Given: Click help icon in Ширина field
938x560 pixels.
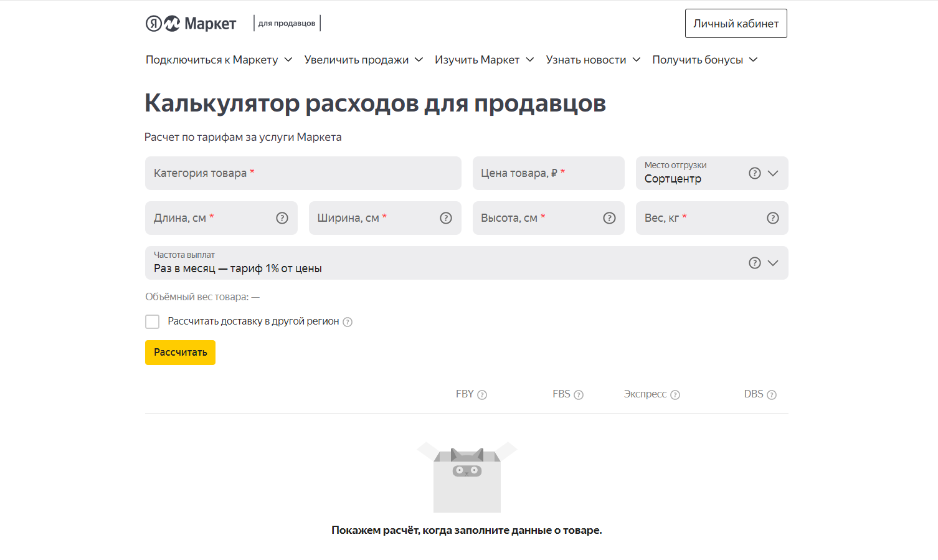Looking at the screenshot, I should pos(446,218).
